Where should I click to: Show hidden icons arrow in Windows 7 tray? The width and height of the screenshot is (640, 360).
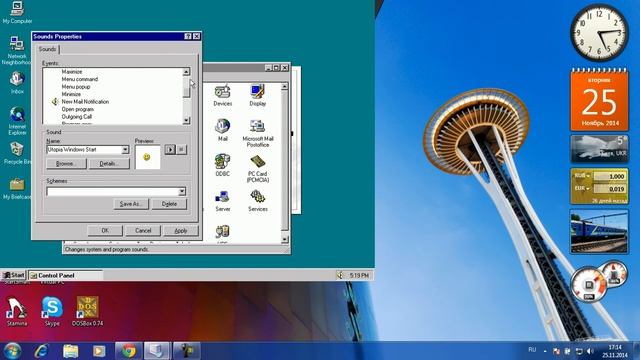[545, 351]
